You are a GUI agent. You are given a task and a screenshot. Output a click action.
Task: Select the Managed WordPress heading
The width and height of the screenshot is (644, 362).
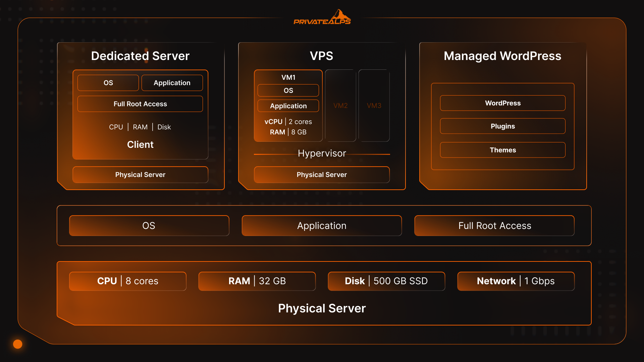click(502, 56)
